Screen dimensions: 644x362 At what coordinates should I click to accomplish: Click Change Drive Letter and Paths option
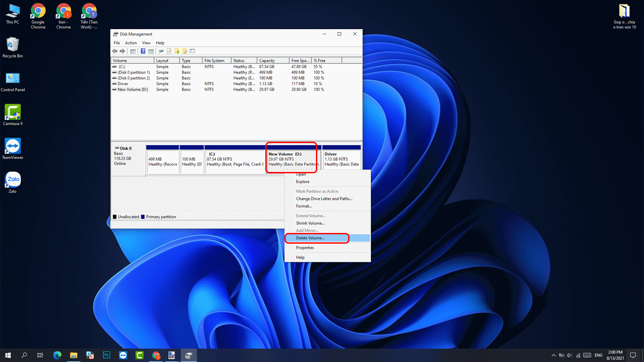coord(324,199)
